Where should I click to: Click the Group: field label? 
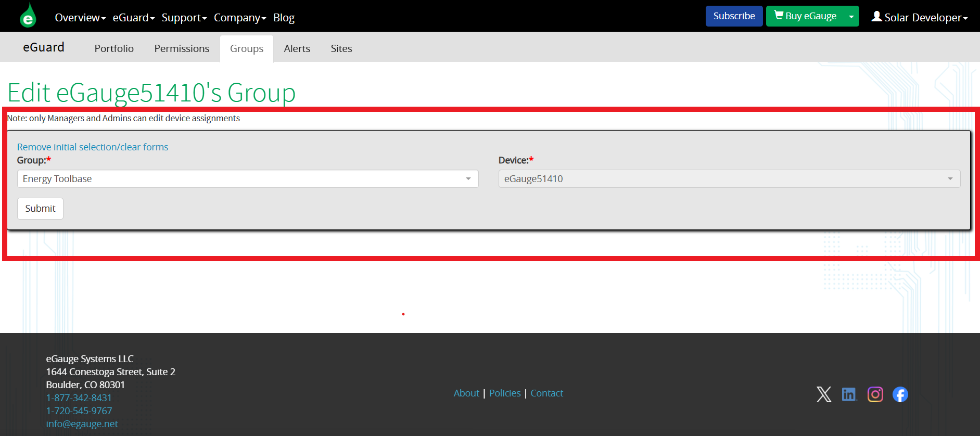[x=34, y=160]
